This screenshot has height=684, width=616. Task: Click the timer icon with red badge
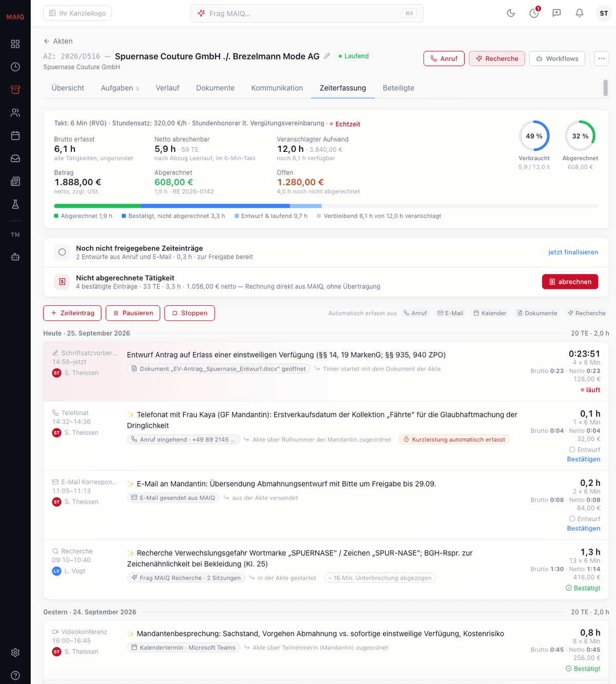click(x=534, y=13)
